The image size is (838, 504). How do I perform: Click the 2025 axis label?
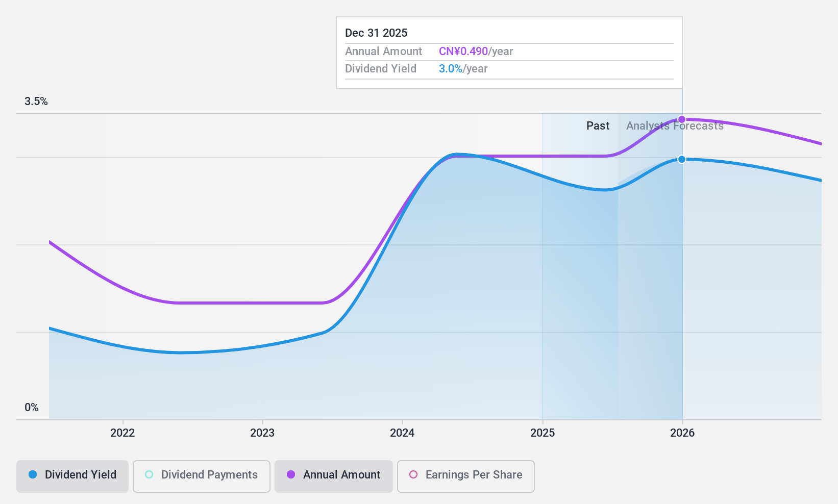pos(543,433)
